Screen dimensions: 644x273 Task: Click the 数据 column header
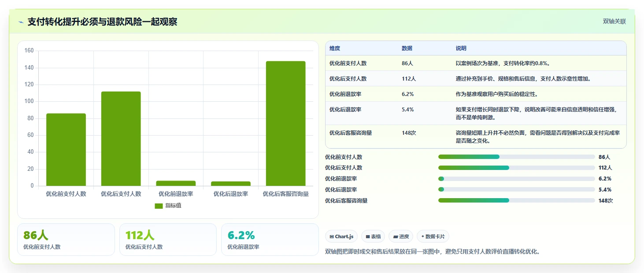tap(407, 48)
